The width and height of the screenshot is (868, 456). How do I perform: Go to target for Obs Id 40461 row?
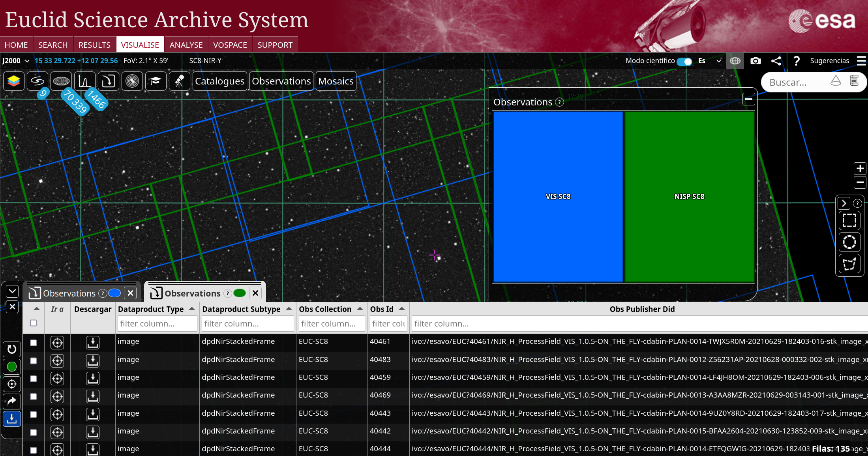(57, 343)
